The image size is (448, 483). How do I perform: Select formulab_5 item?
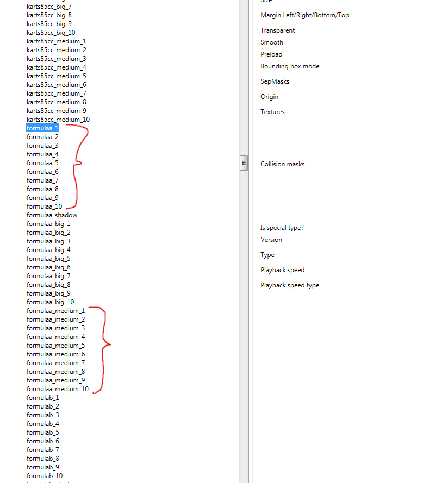click(43, 433)
